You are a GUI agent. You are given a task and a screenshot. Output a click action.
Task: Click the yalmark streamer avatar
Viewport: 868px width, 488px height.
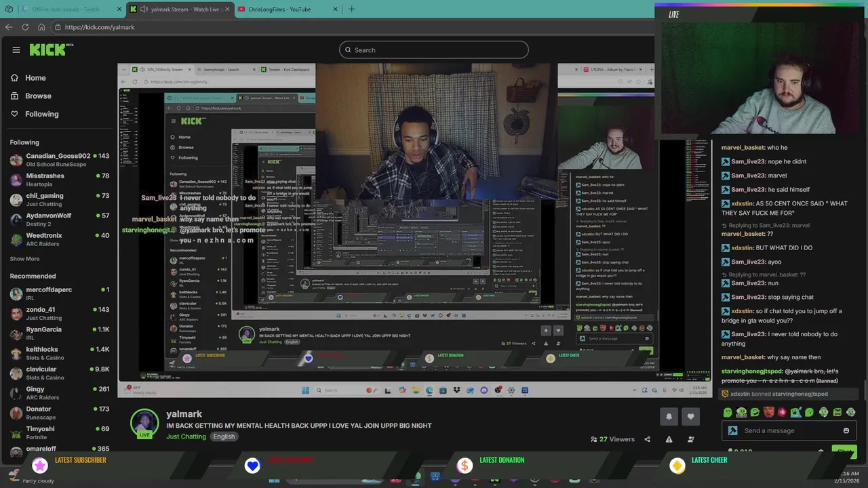[144, 423]
